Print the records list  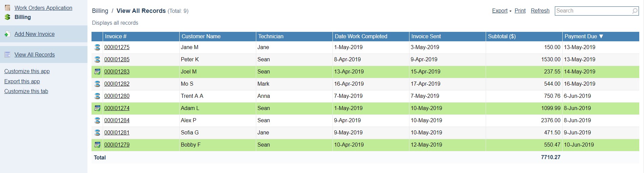click(x=520, y=11)
